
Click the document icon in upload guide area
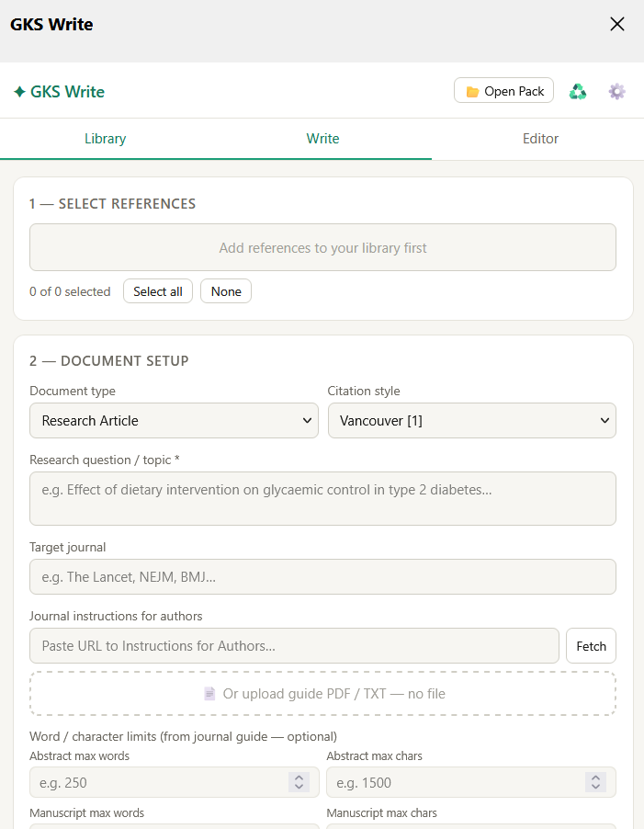coord(209,693)
